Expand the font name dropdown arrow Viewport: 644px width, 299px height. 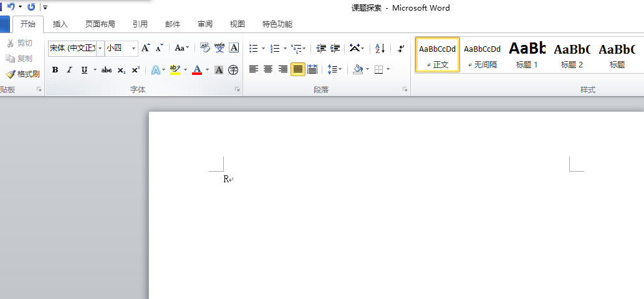coord(100,49)
